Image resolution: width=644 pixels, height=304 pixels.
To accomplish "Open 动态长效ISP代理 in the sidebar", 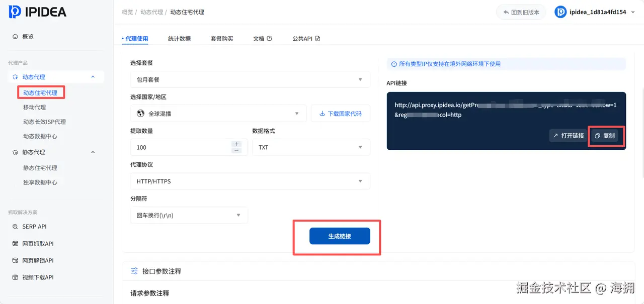I will (44, 122).
